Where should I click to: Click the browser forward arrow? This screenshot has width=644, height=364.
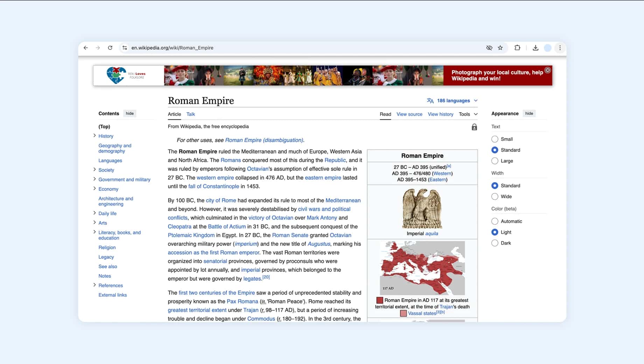pos(98,48)
